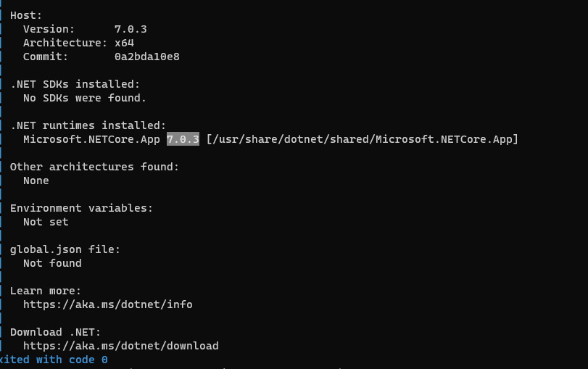Click the "Not found" global.json value
The height and width of the screenshot is (369, 588).
[52, 263]
